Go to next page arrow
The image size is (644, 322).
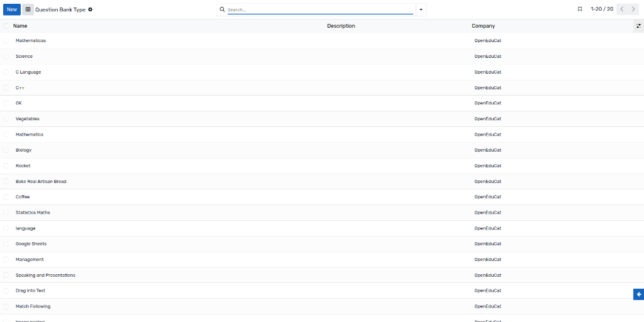click(x=633, y=9)
